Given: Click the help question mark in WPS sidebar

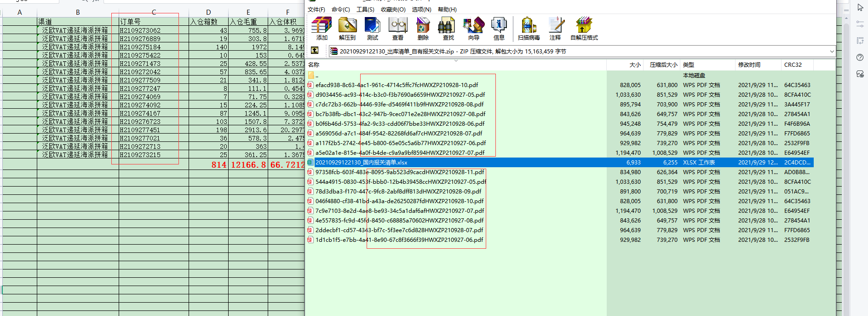Looking at the screenshot, I should pyautogui.click(x=860, y=57).
